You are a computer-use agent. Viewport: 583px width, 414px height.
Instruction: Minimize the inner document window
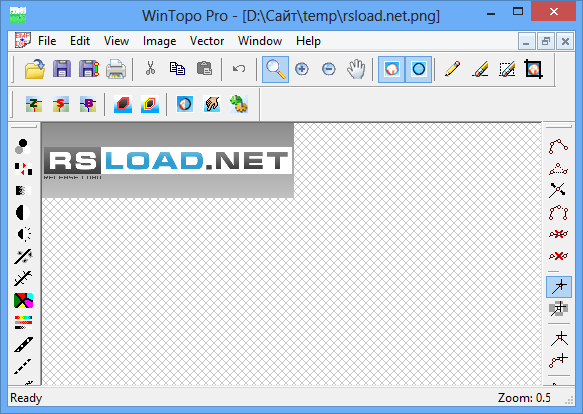tap(526, 41)
